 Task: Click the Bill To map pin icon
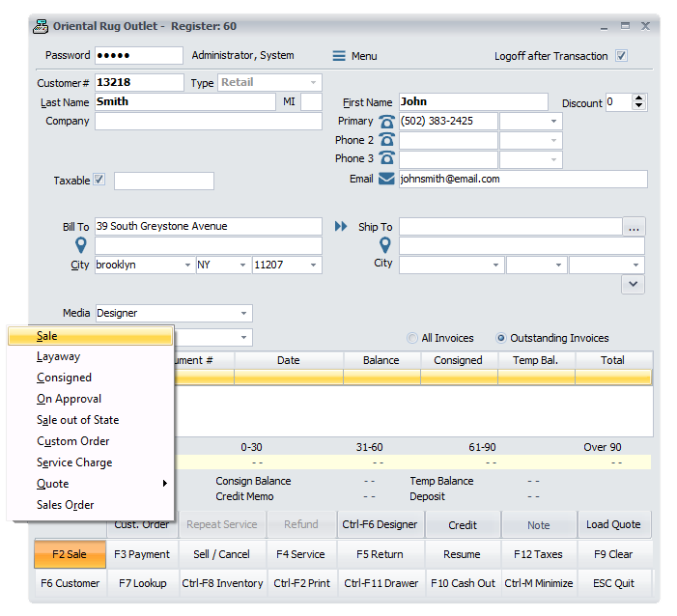(81, 245)
